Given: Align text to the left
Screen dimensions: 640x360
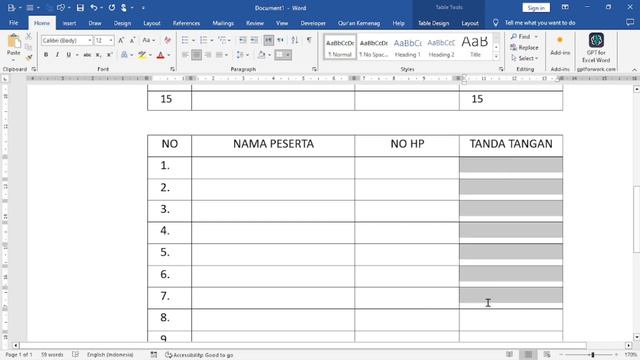Looking at the screenshot, I should 185,55.
